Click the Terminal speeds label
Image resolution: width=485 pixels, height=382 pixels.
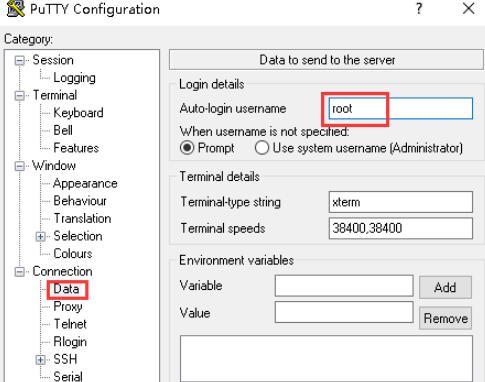point(223,229)
